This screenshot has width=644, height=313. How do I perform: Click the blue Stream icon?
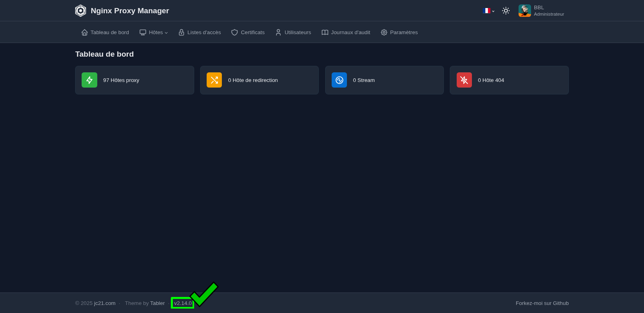point(339,80)
